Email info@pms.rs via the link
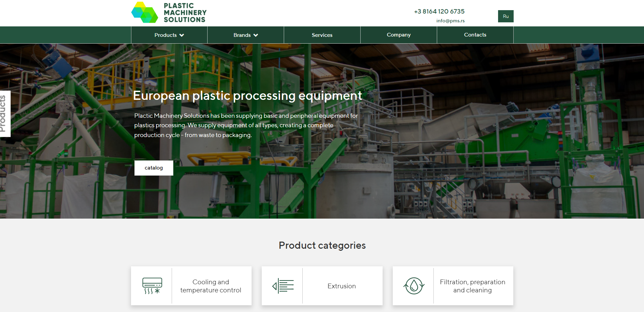The height and width of the screenshot is (312, 644). [451, 20]
